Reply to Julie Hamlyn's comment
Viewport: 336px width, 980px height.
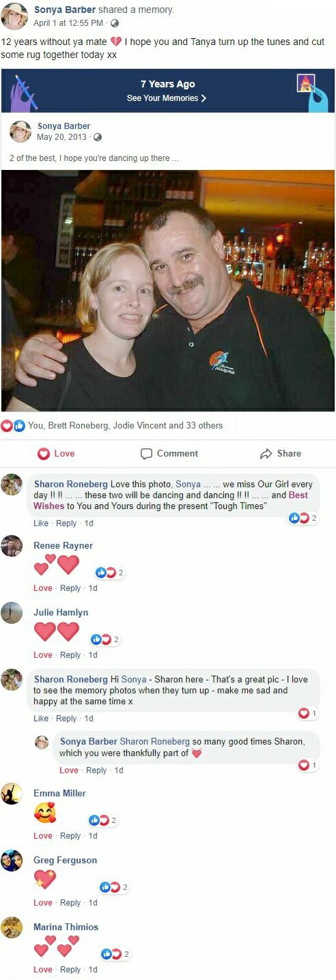(70, 655)
